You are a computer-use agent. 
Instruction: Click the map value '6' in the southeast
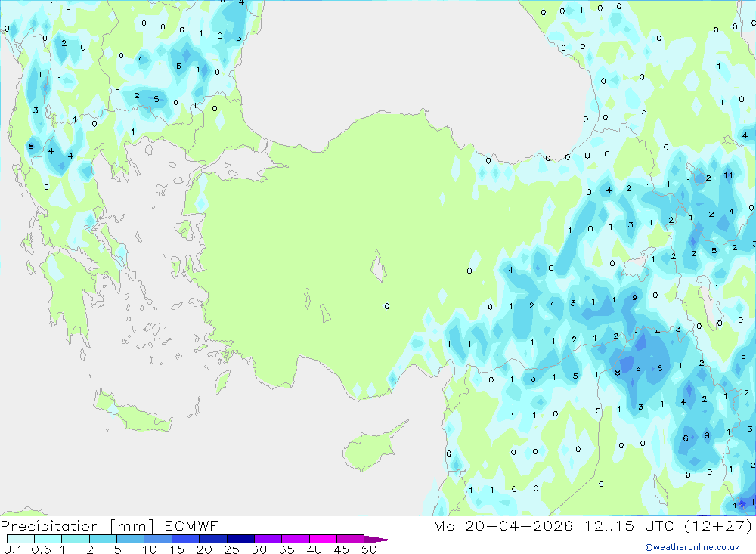pyautogui.click(x=686, y=438)
